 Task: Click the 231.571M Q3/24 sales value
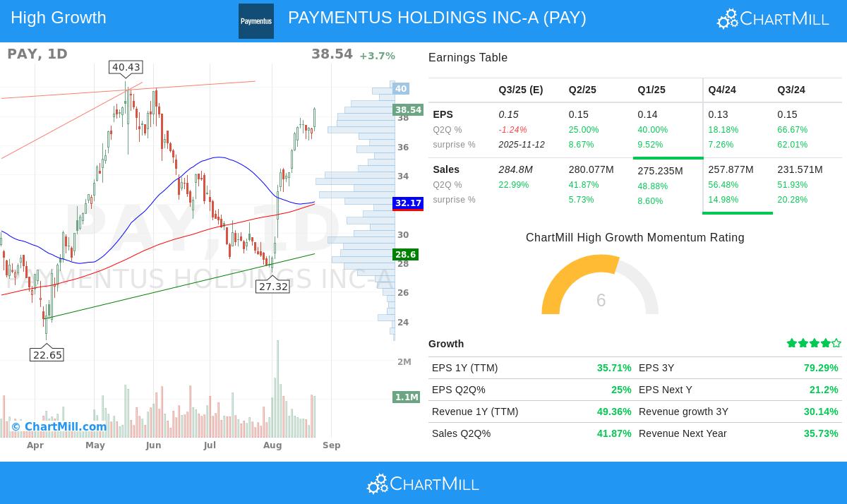(x=800, y=169)
